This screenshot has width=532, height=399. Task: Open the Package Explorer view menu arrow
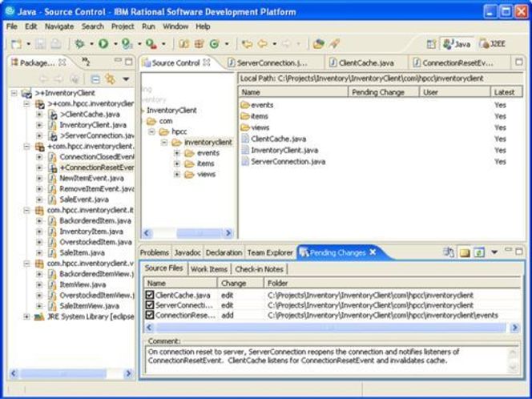tap(126, 79)
